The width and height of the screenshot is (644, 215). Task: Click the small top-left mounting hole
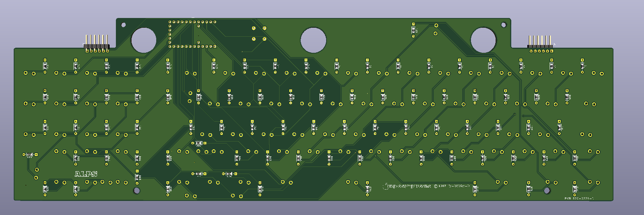123,25
